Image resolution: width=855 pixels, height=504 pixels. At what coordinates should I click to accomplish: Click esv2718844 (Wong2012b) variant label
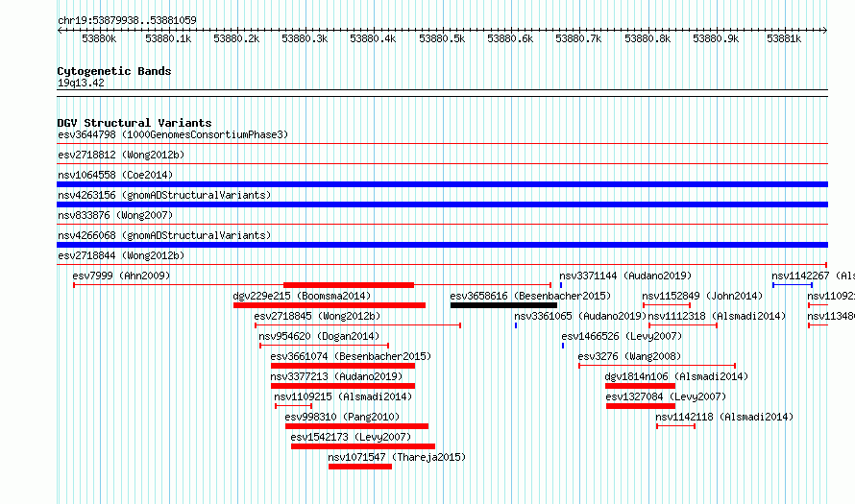tap(121, 255)
